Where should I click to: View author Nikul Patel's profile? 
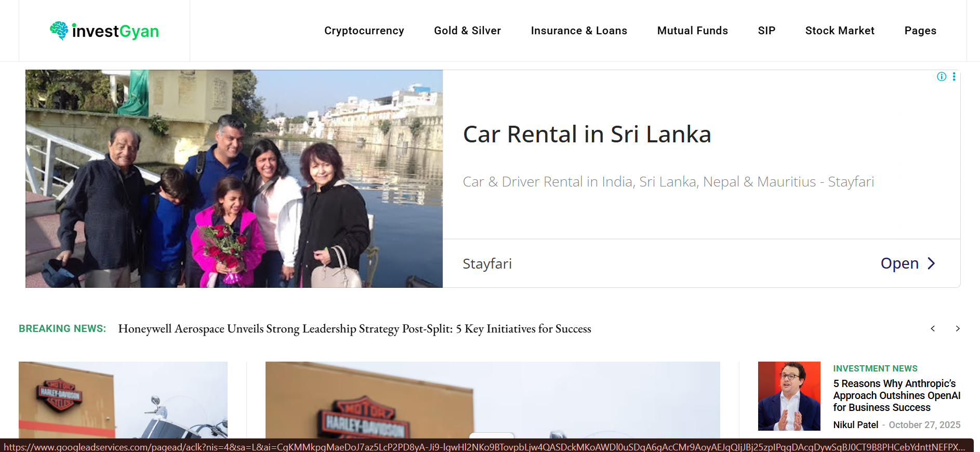(855, 425)
